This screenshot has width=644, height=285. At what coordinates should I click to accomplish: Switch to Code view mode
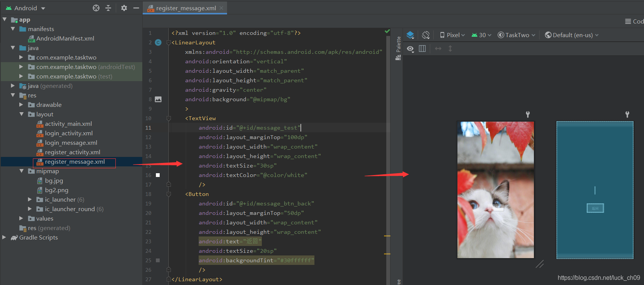635,22
